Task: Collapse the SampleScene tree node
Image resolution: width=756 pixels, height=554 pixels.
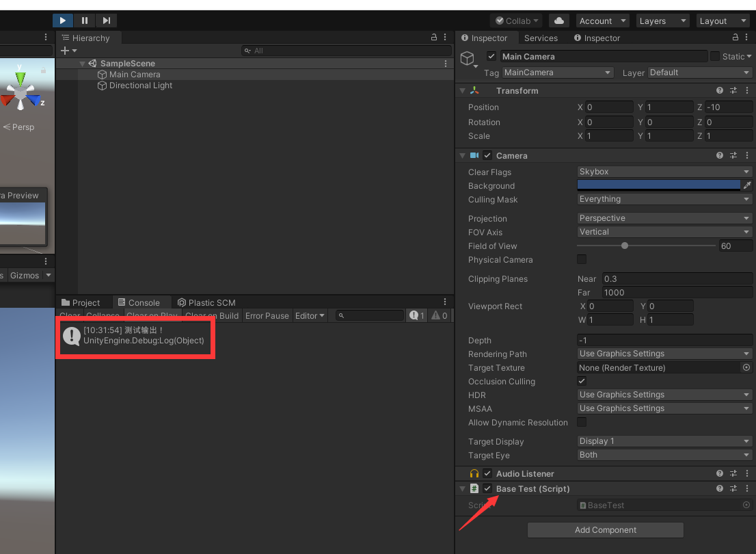Action: click(83, 63)
